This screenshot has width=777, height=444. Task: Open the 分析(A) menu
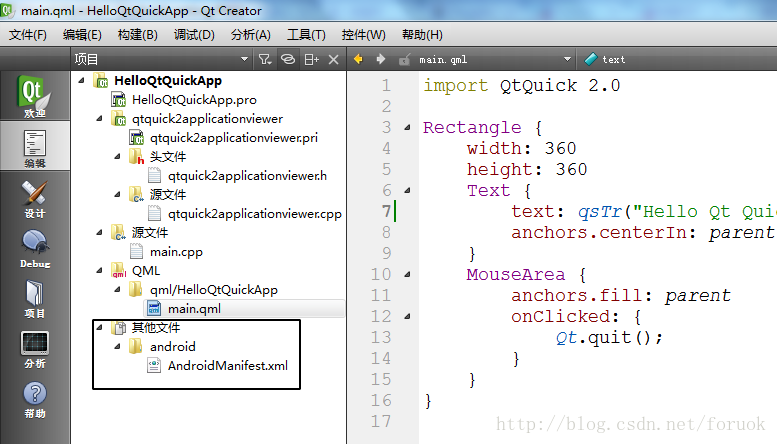251,35
